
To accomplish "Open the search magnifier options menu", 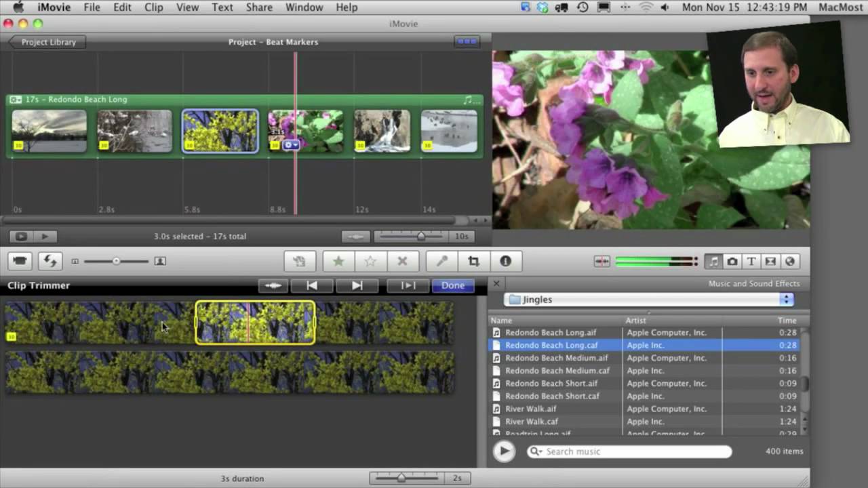I will click(x=536, y=451).
